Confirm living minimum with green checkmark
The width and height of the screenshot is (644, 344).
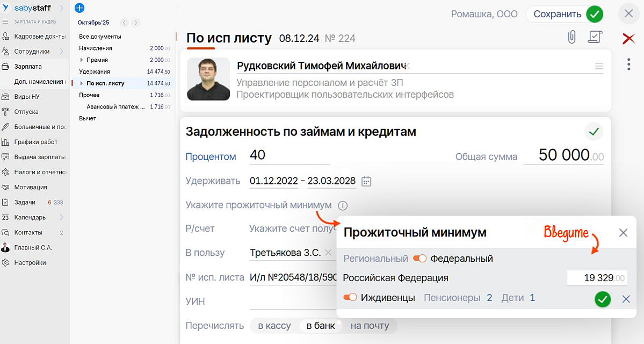[603, 299]
